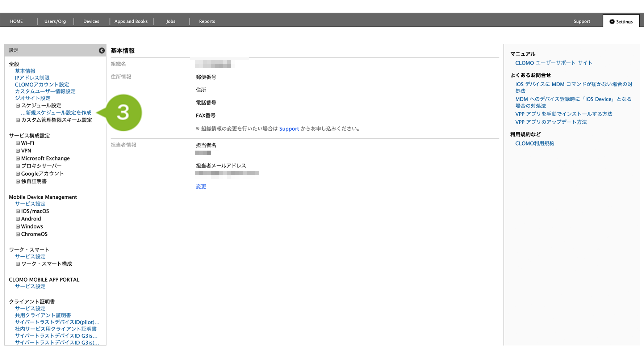Open Apps and Books menu

131,21
